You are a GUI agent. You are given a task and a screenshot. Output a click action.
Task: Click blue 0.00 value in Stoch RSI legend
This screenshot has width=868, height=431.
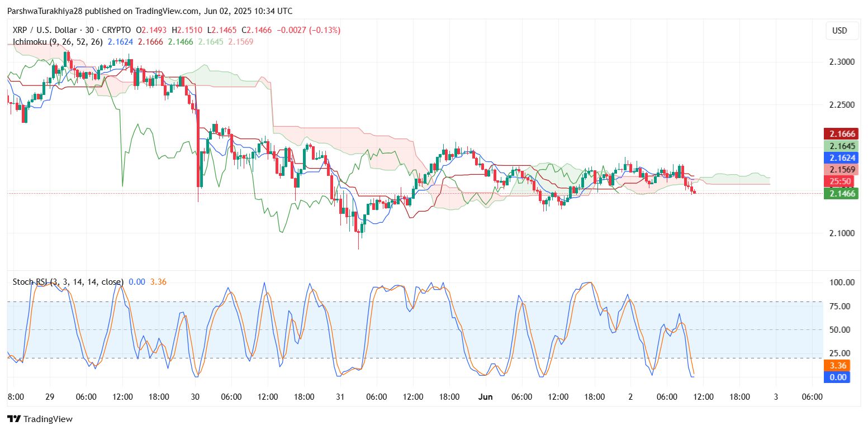(x=137, y=282)
